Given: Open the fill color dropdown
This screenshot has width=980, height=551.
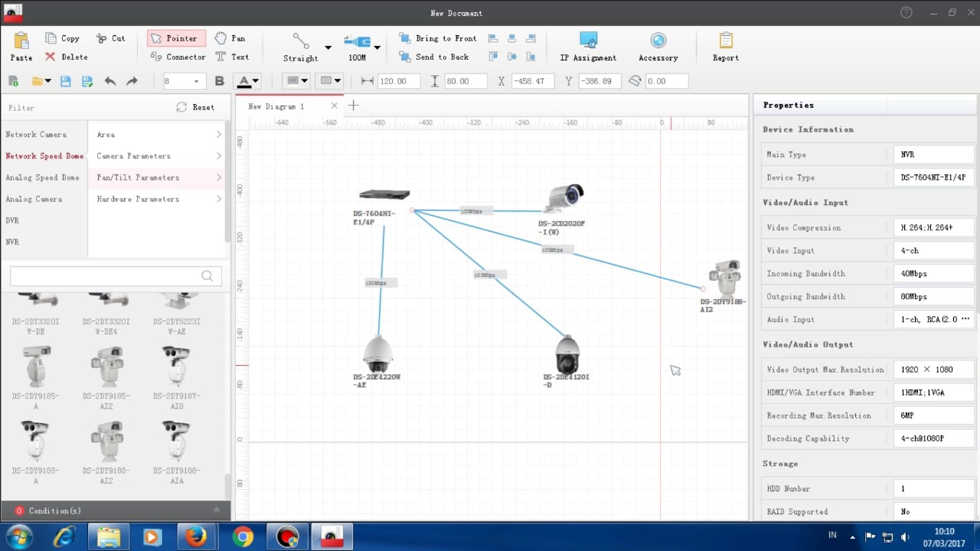Looking at the screenshot, I should (x=296, y=81).
